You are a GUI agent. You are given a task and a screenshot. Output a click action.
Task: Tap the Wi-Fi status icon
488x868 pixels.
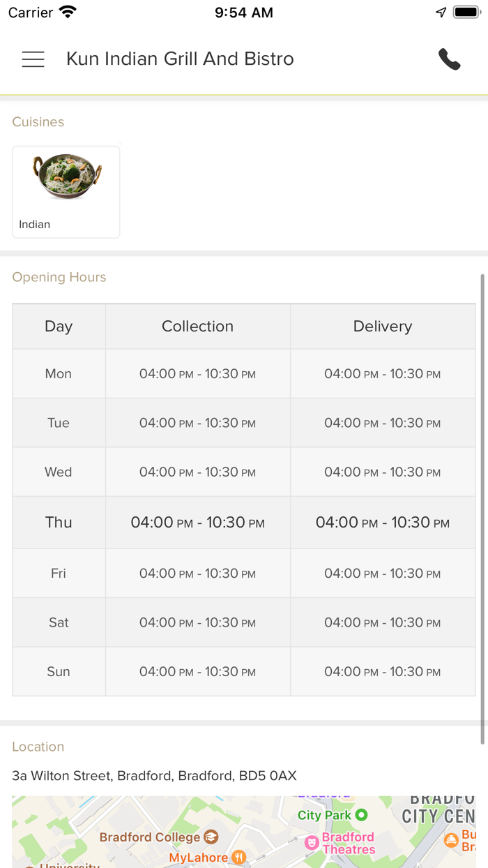click(68, 13)
